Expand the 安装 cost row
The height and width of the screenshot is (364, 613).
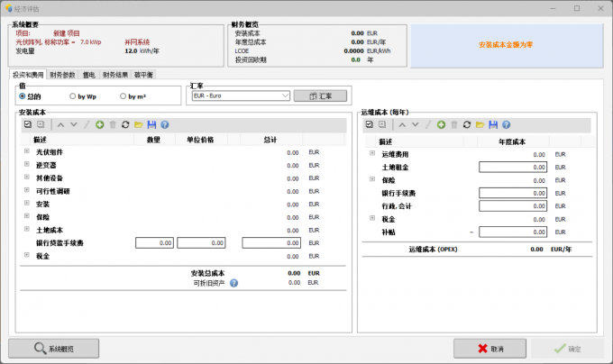(x=26, y=203)
